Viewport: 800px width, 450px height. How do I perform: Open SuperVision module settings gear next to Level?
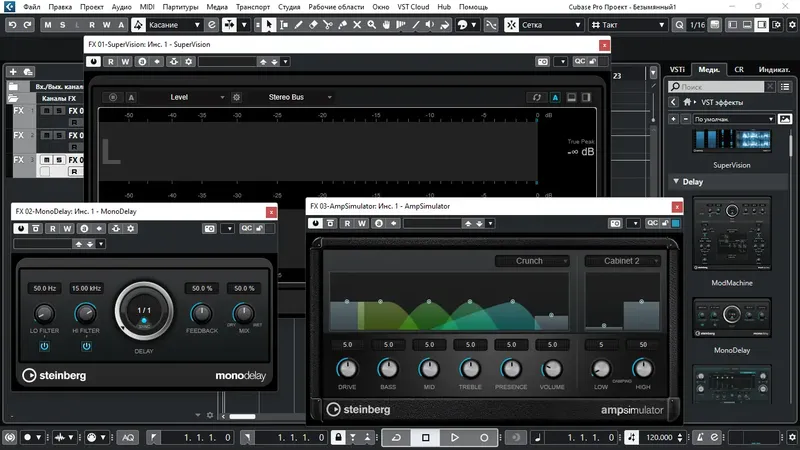236,97
